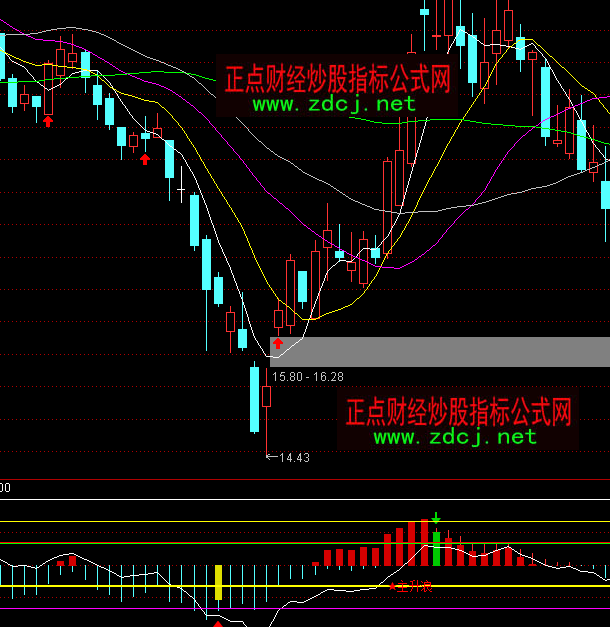This screenshot has height=627, width=610.
Task: Click the 14.43 lowest price label
Action: point(293,457)
